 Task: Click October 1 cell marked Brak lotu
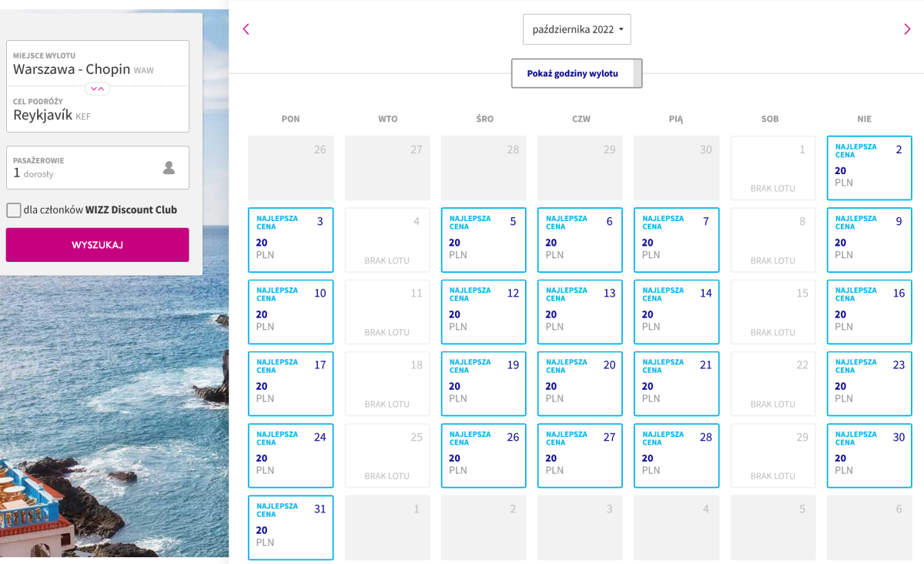pyautogui.click(x=773, y=168)
